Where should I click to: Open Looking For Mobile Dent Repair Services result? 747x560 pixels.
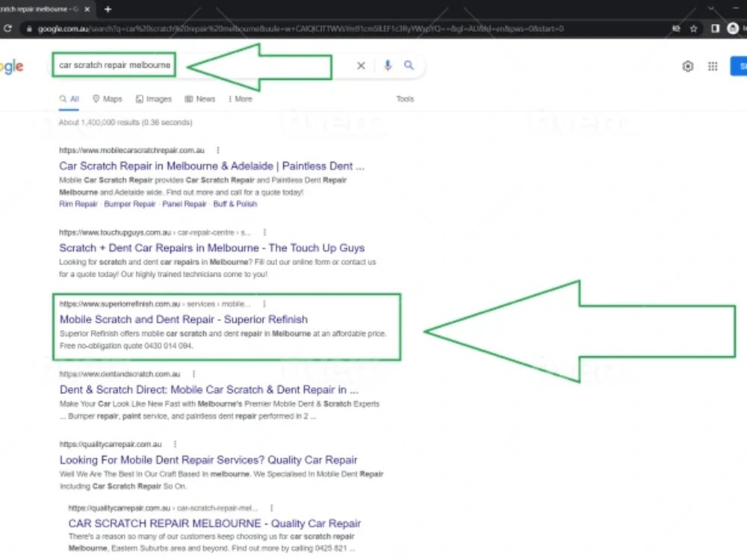pyautogui.click(x=208, y=460)
